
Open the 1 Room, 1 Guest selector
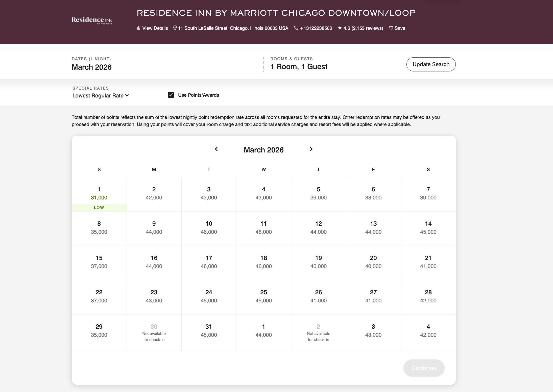299,67
